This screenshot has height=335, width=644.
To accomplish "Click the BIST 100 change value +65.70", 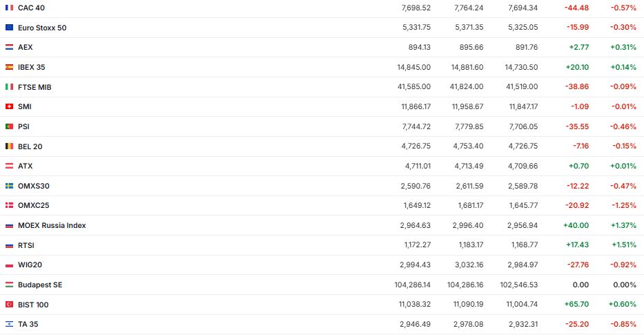I will point(576,305).
